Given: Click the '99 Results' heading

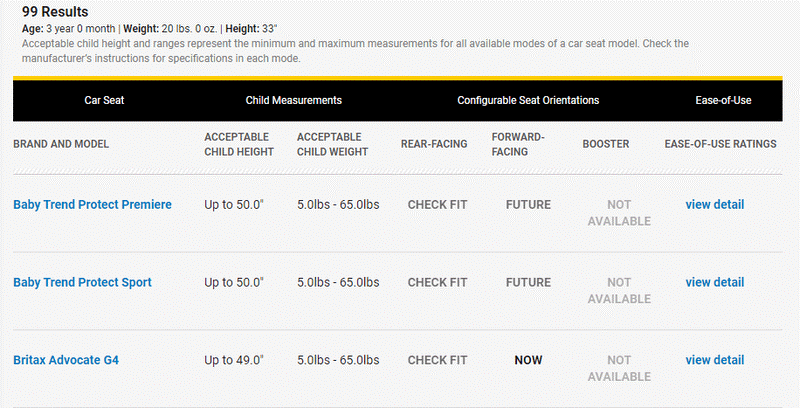Looking at the screenshot, I should (x=55, y=12).
